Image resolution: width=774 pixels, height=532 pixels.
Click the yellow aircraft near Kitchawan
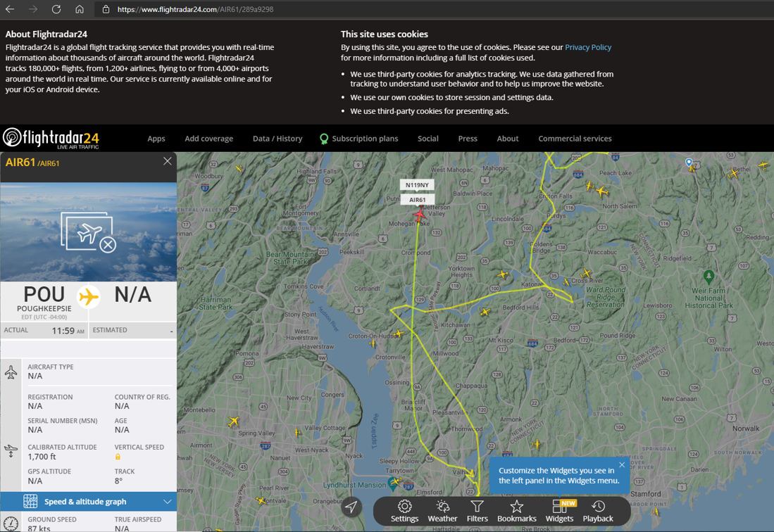[486, 312]
